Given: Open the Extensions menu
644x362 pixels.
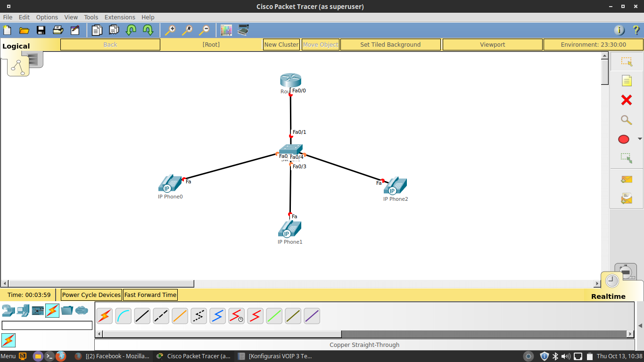Looking at the screenshot, I should [x=120, y=17].
